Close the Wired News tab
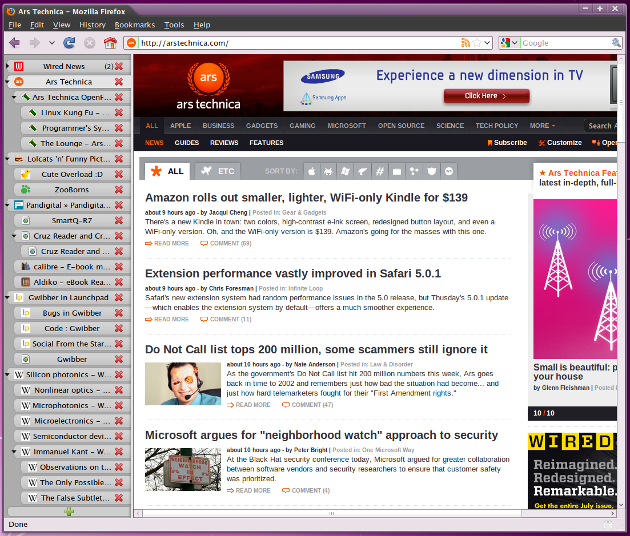The height and width of the screenshot is (536, 630). coord(119,66)
